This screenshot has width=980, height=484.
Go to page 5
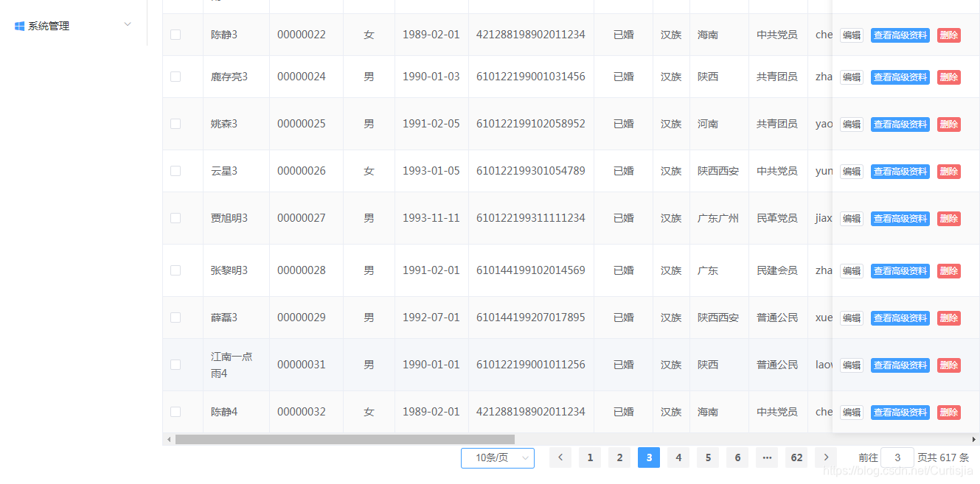point(708,457)
